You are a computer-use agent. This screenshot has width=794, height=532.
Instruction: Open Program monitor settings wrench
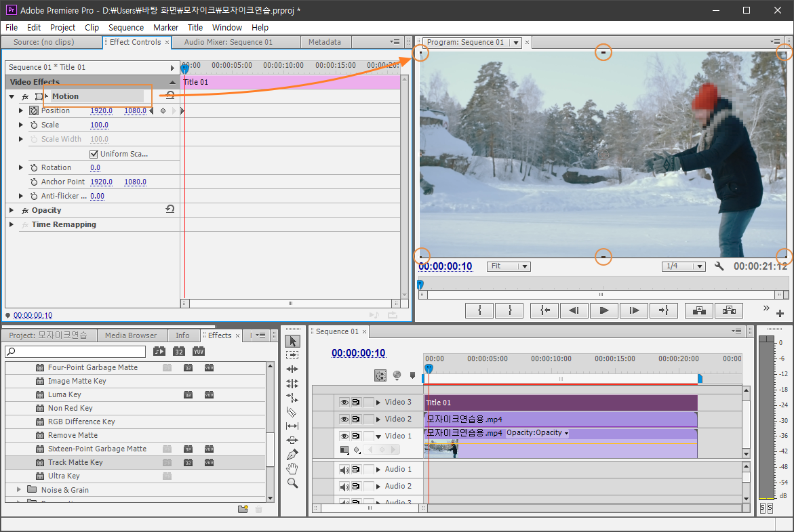(x=719, y=266)
